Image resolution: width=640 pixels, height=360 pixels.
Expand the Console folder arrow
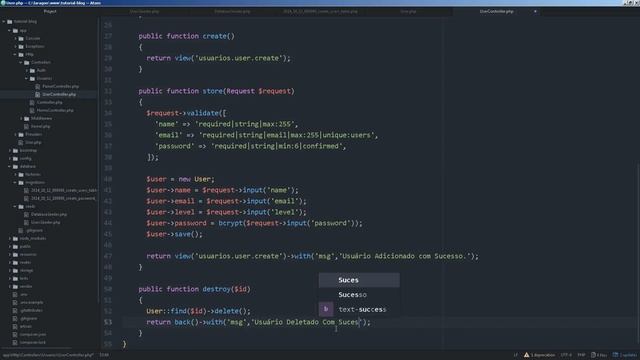click(16, 38)
